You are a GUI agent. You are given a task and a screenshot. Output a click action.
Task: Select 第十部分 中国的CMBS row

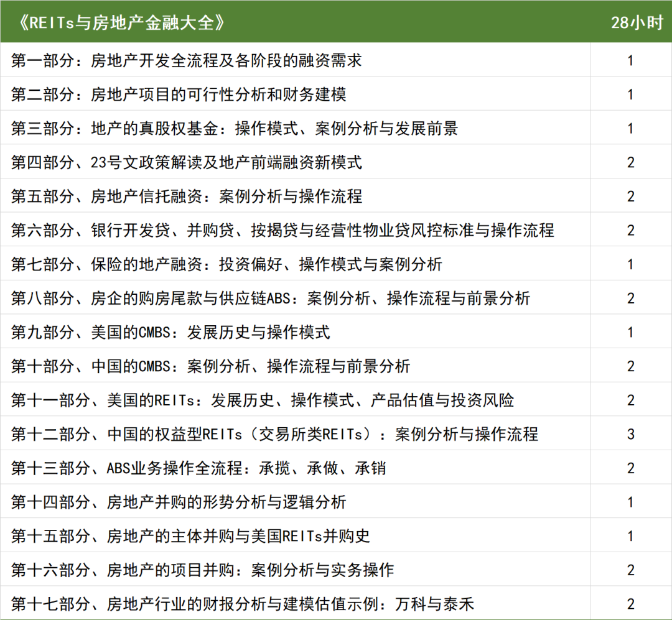click(205, 365)
